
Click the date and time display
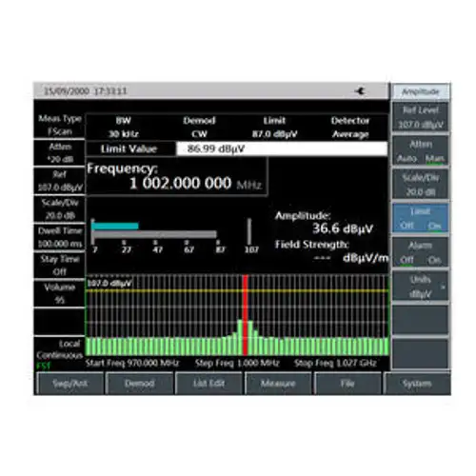(x=85, y=91)
